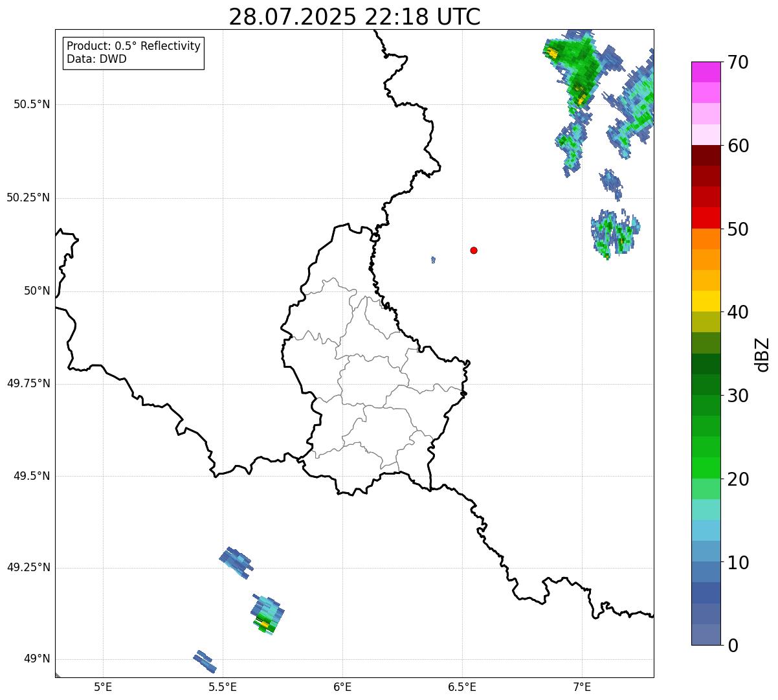Click the dBZ colorbar axis label
Screen dimensions: 778x700
(763, 354)
